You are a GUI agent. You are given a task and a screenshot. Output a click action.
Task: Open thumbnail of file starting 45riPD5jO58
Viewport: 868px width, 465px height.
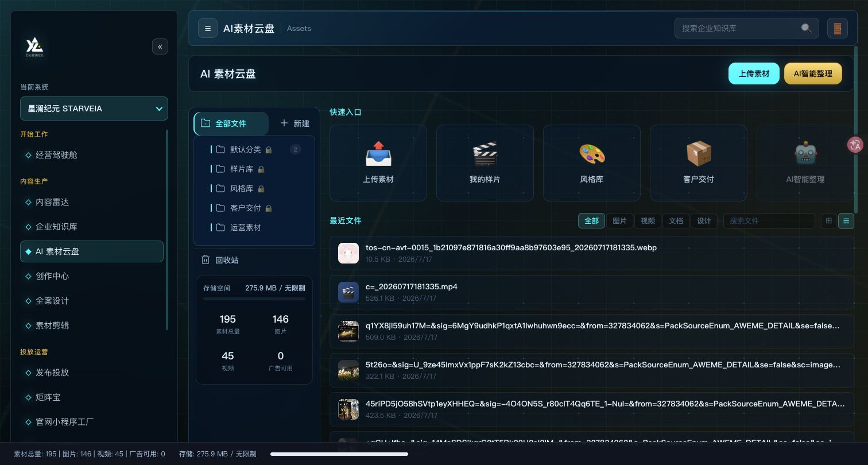pyautogui.click(x=348, y=409)
